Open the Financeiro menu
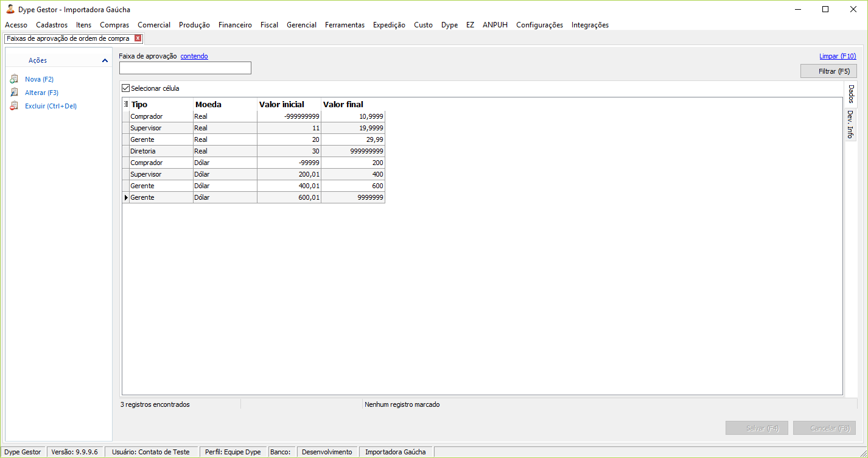 [x=235, y=25]
